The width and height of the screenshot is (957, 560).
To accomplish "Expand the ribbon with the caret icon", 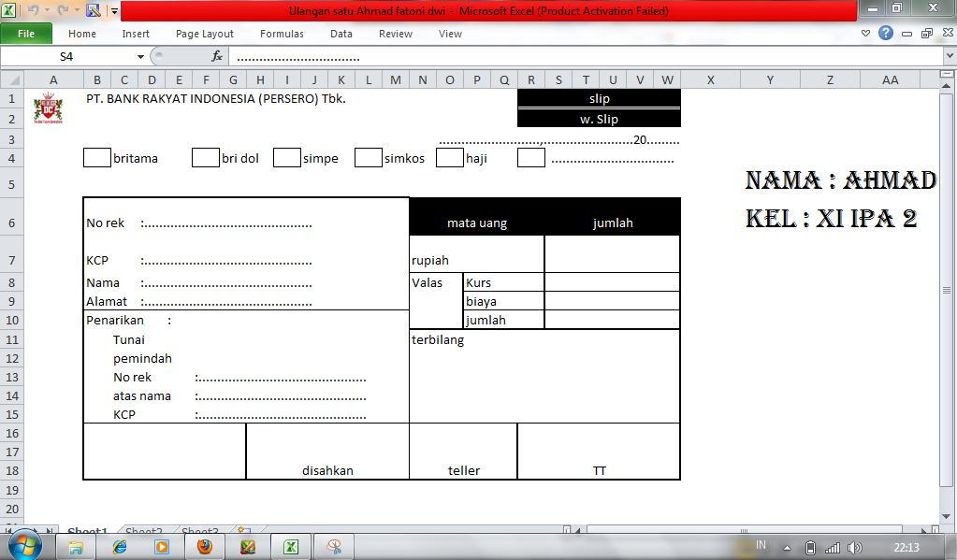I will 865,34.
